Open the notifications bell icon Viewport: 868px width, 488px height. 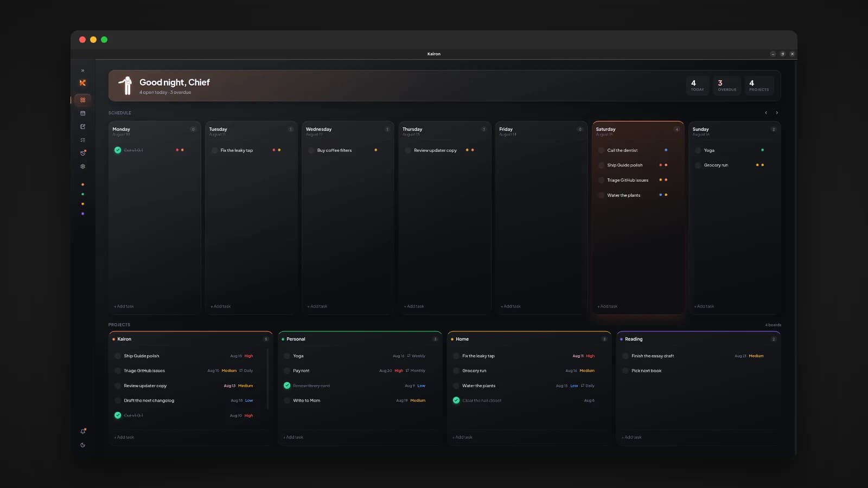82,432
